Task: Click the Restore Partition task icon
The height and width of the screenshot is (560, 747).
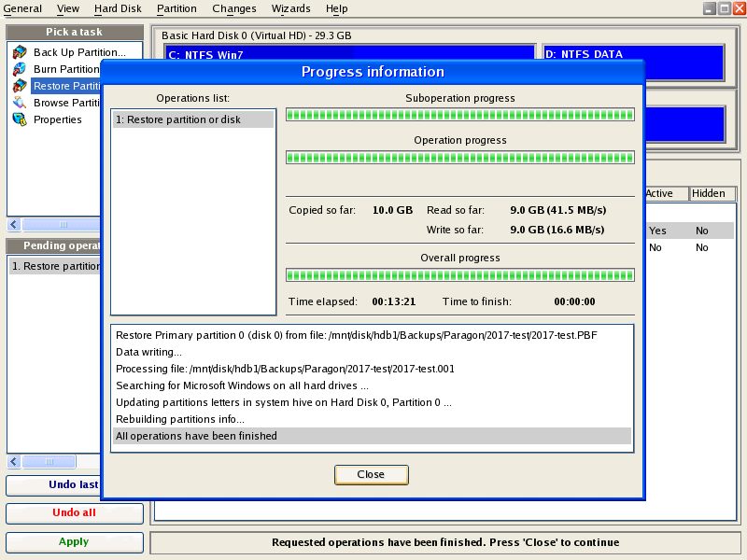Action: (20, 86)
